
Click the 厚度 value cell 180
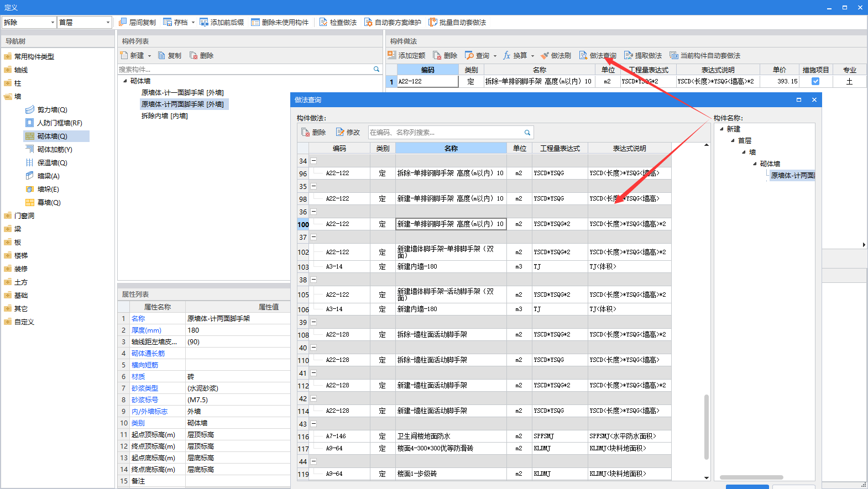point(237,330)
